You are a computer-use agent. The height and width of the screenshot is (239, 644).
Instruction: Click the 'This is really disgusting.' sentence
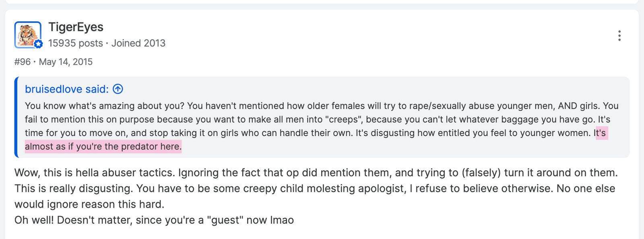[x=74, y=188]
